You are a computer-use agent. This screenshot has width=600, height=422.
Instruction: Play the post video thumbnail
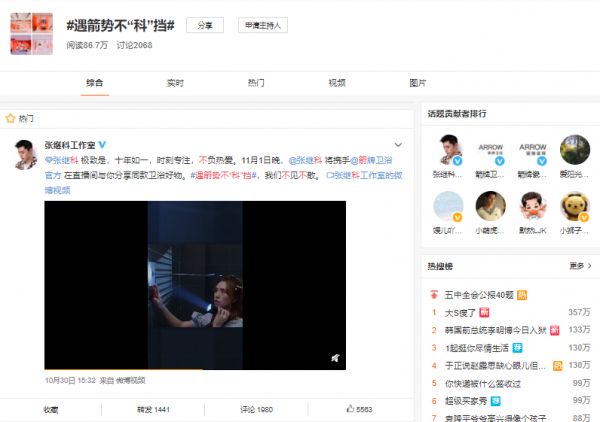[x=195, y=285]
